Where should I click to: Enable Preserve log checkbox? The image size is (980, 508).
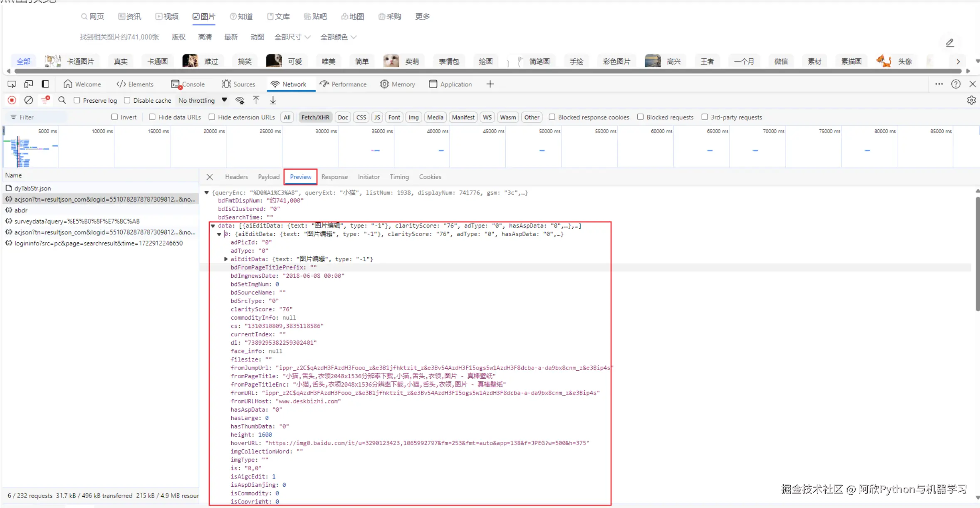(x=77, y=100)
